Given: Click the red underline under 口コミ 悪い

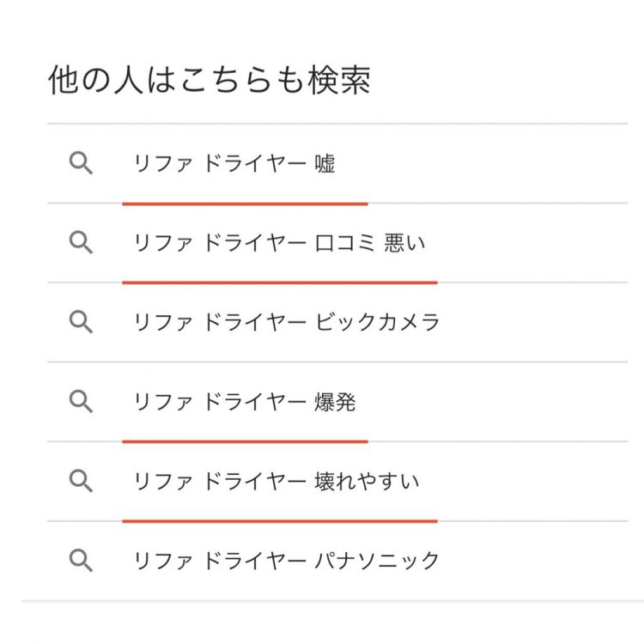Looking at the screenshot, I should [280, 283].
